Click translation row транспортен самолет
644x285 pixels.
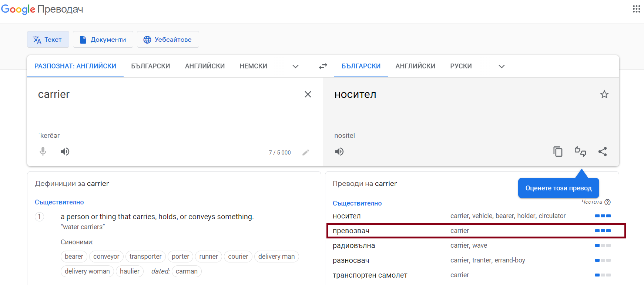click(472, 275)
